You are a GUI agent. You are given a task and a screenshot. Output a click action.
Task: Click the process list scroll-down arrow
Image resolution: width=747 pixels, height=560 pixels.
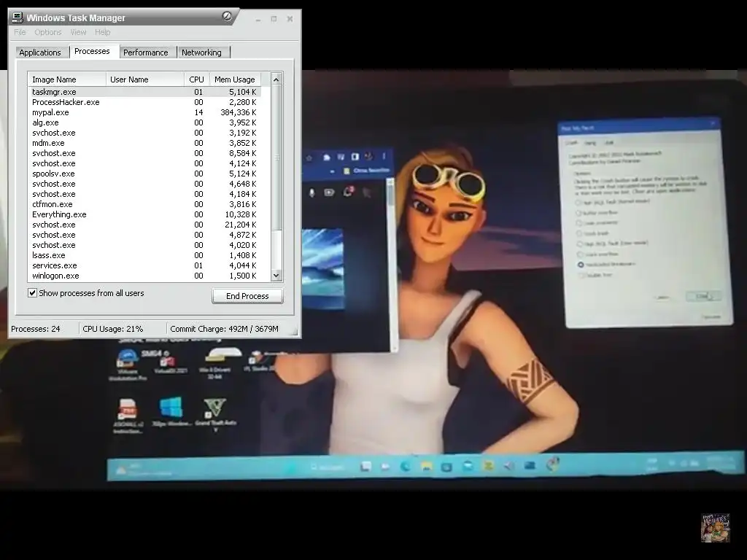(276, 275)
